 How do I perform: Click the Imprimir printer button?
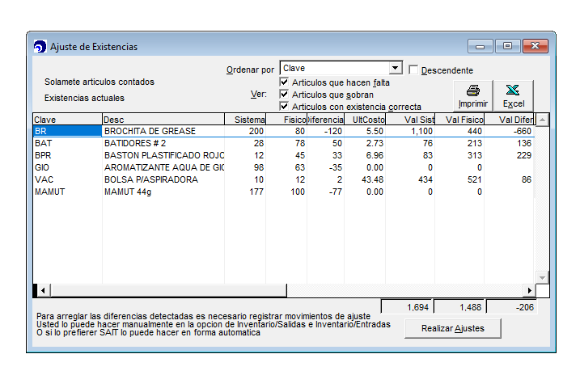point(473,95)
